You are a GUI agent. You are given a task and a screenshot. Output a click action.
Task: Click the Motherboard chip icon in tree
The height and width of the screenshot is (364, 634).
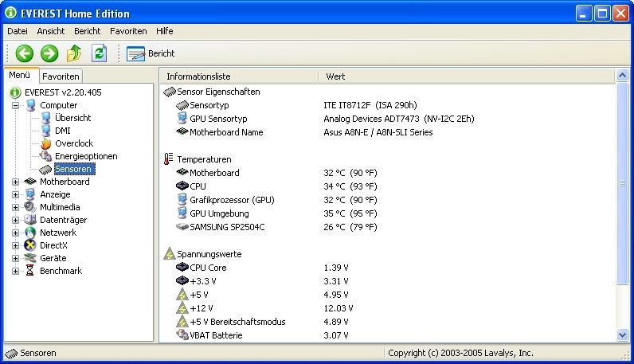pyautogui.click(x=30, y=182)
